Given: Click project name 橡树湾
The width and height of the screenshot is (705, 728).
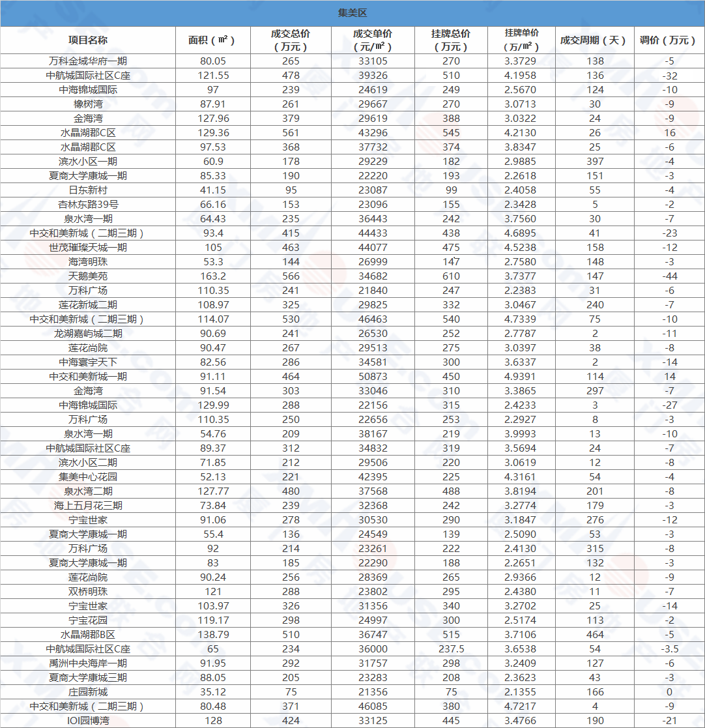Looking at the screenshot, I should pyautogui.click(x=88, y=104).
